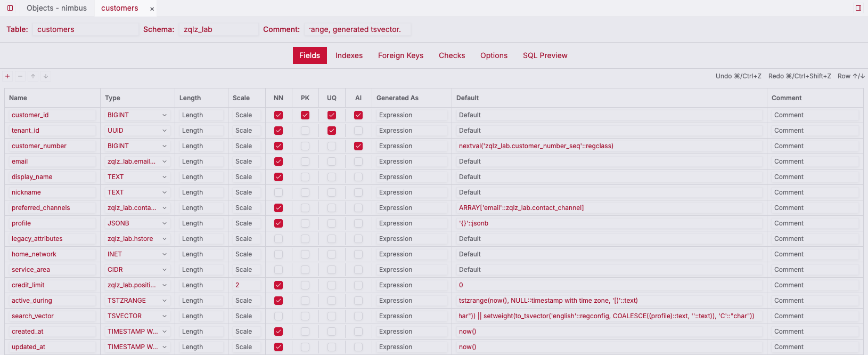Enable NN for nickname
This screenshot has height=355, width=868.
[x=279, y=192]
